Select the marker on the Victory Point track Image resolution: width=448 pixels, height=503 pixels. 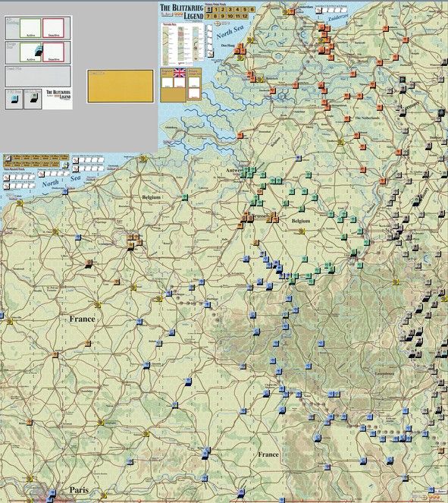tap(208, 10)
